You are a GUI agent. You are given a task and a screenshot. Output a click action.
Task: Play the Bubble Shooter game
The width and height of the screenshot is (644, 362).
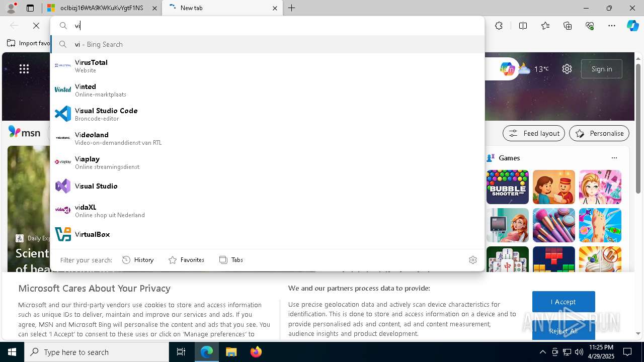click(508, 187)
